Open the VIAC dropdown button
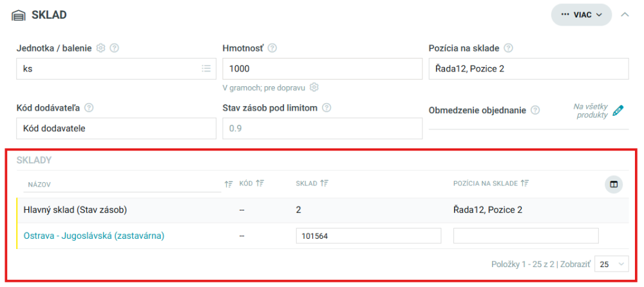 (581, 15)
